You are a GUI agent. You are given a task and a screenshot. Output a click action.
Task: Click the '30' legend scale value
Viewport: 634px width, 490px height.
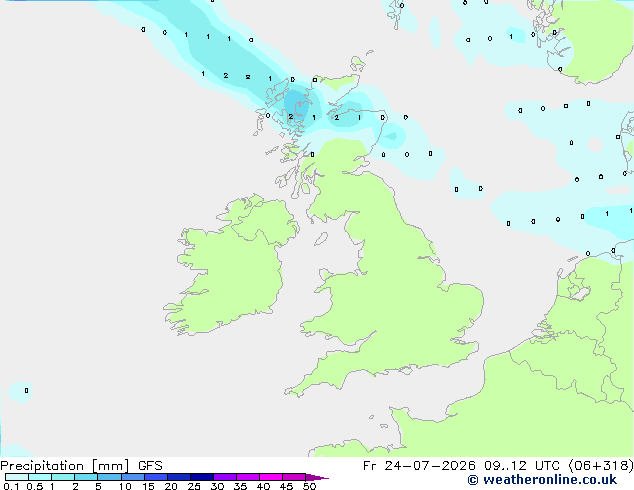click(x=217, y=486)
